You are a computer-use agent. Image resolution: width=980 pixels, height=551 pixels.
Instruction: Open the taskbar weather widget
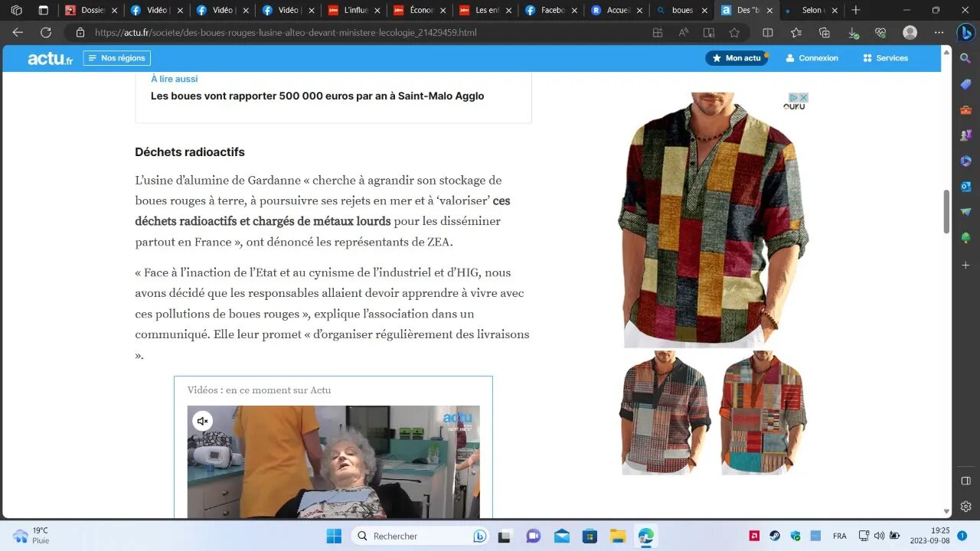(x=31, y=536)
